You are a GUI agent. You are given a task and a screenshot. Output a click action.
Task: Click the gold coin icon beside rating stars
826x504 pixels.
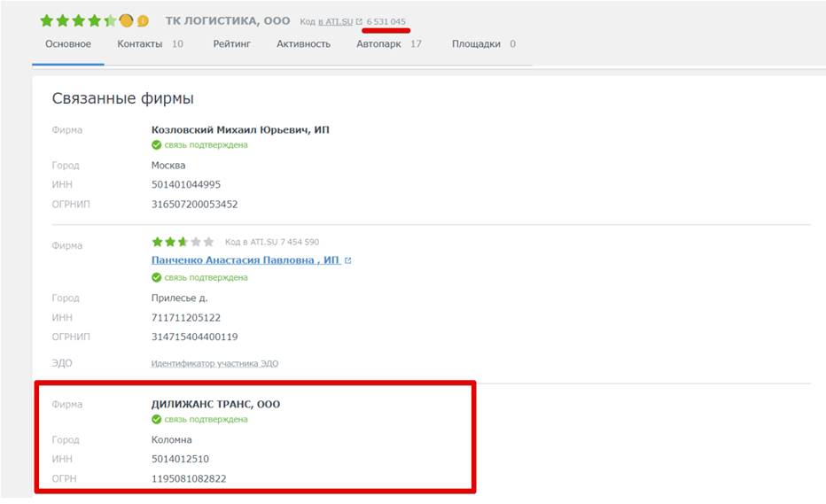click(x=126, y=20)
